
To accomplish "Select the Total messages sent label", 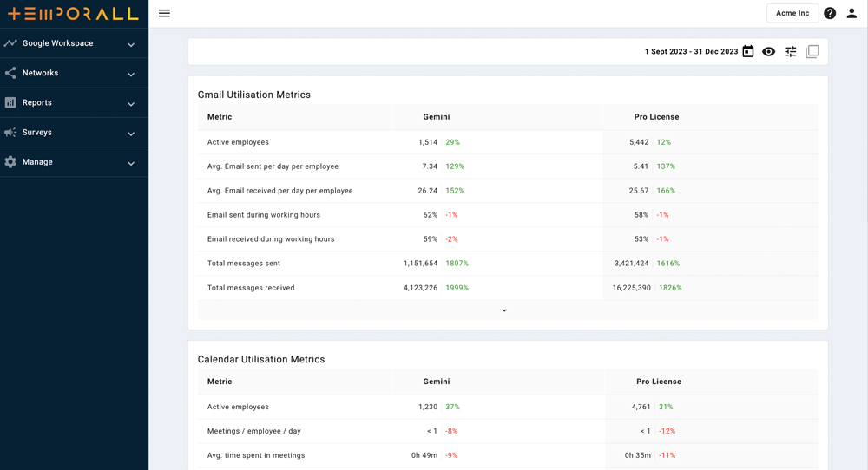I will [x=244, y=264].
